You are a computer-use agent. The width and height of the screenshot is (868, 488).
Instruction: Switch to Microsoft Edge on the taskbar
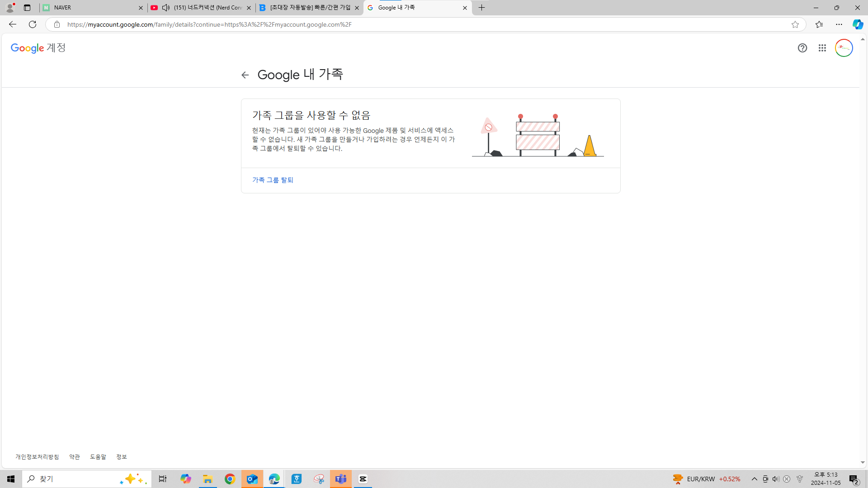click(274, 479)
